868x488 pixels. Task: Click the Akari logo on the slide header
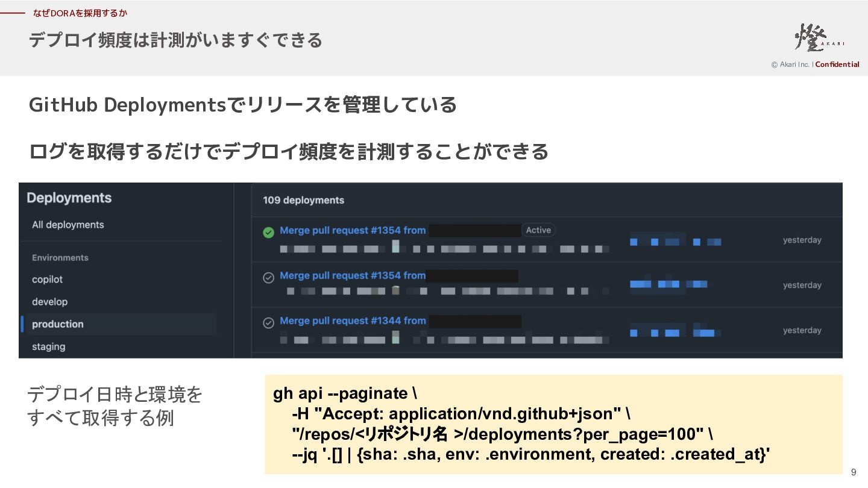(820, 37)
